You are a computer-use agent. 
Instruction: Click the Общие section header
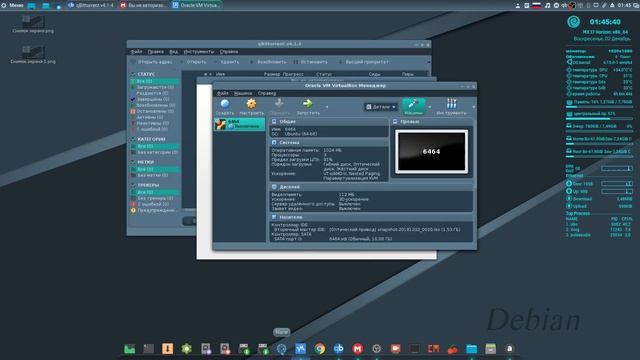point(288,122)
